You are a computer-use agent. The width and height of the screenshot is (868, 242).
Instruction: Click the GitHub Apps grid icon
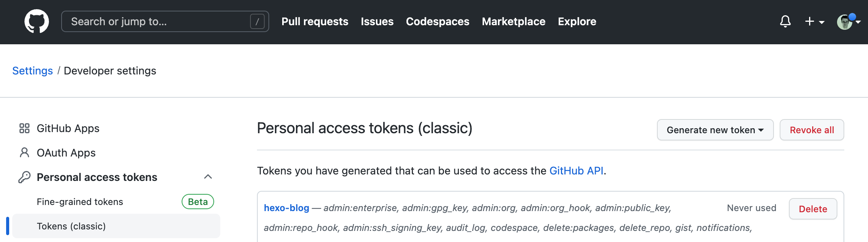pyautogui.click(x=24, y=128)
